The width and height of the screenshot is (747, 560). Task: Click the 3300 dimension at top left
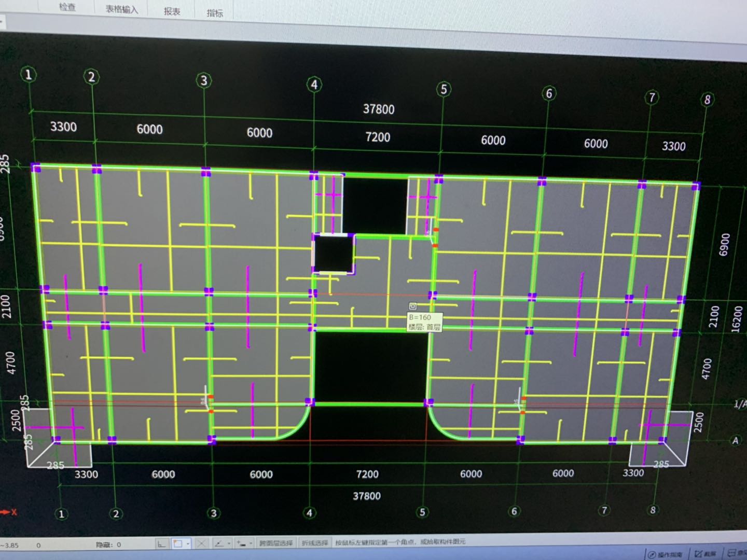(63, 127)
